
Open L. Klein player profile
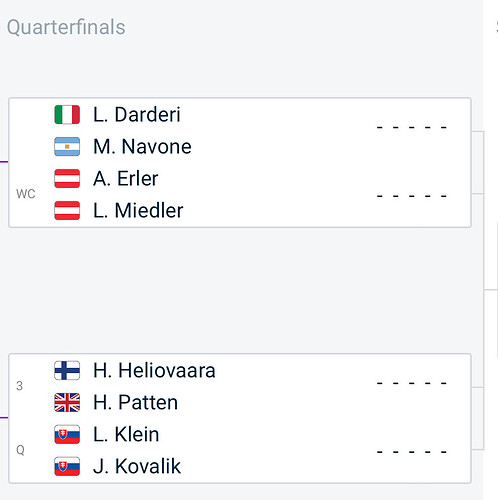tap(126, 434)
